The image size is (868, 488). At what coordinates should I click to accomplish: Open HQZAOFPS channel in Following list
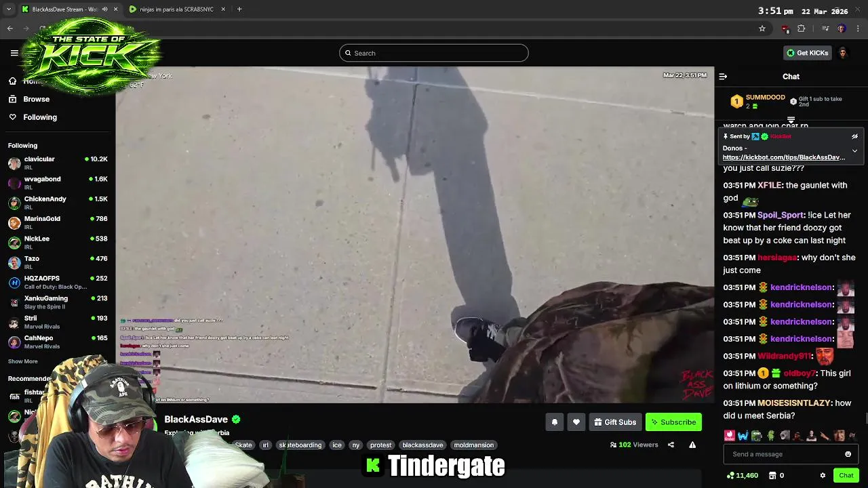pyautogui.click(x=58, y=282)
